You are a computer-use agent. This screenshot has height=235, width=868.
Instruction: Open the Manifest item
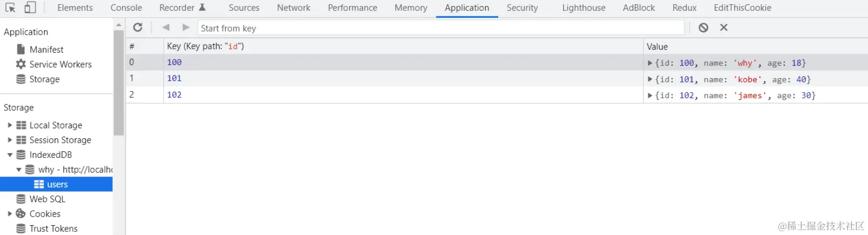[46, 49]
